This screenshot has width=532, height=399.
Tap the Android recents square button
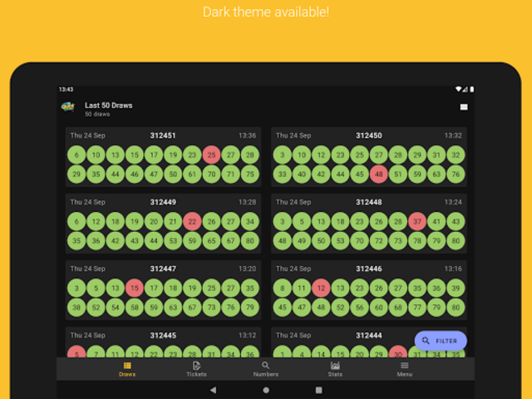pos(318,389)
